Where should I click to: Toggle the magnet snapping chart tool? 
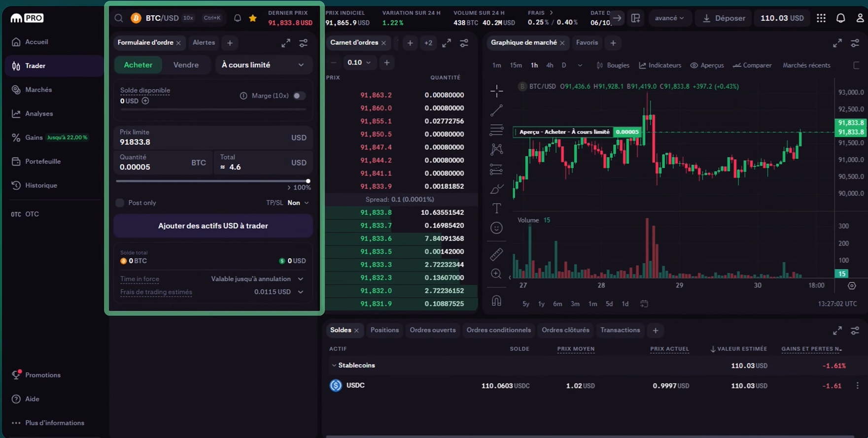tap(496, 301)
